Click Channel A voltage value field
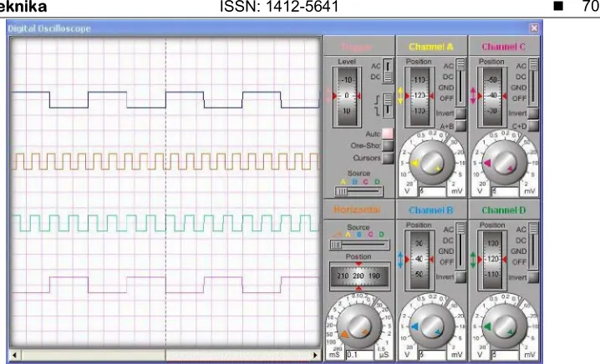The width and height of the screenshot is (600, 364). (x=432, y=191)
